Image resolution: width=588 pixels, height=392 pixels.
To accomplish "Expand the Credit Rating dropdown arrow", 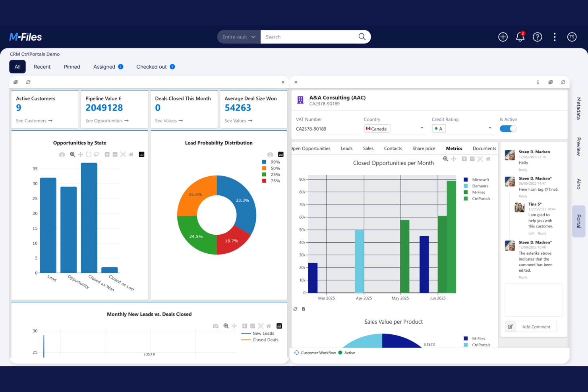I will click(x=490, y=128).
